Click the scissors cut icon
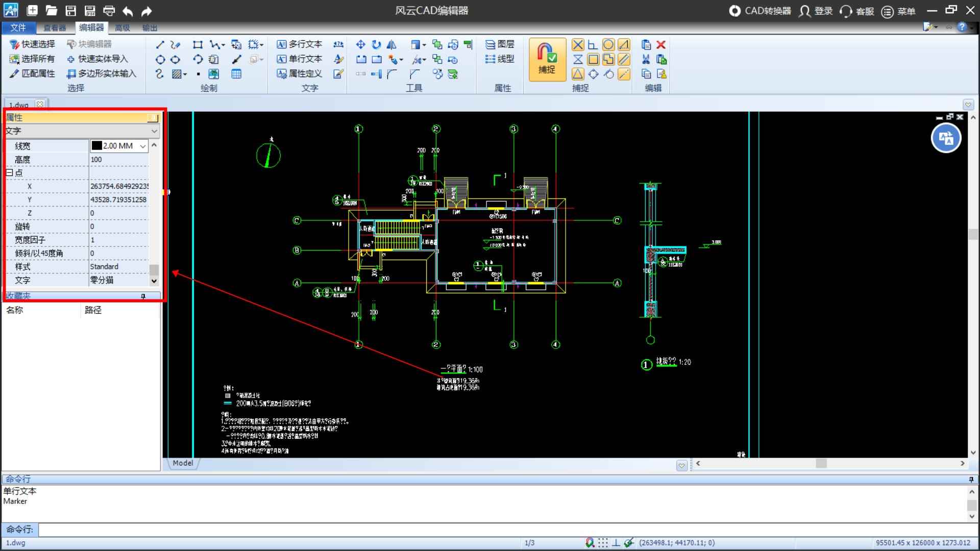Image resolution: width=980 pixels, height=551 pixels. tap(646, 59)
